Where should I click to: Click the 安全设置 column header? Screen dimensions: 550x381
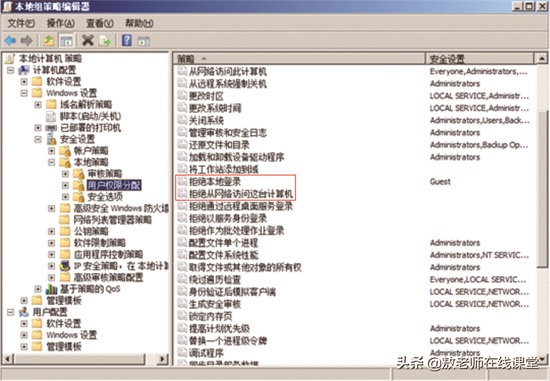(x=479, y=59)
